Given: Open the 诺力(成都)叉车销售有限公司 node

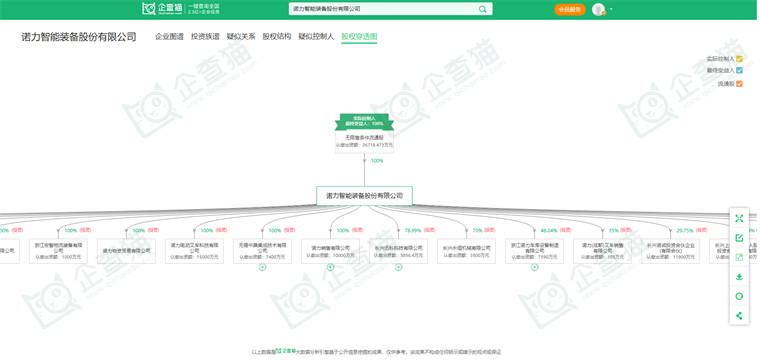Looking at the screenshot, I should click(602, 251).
